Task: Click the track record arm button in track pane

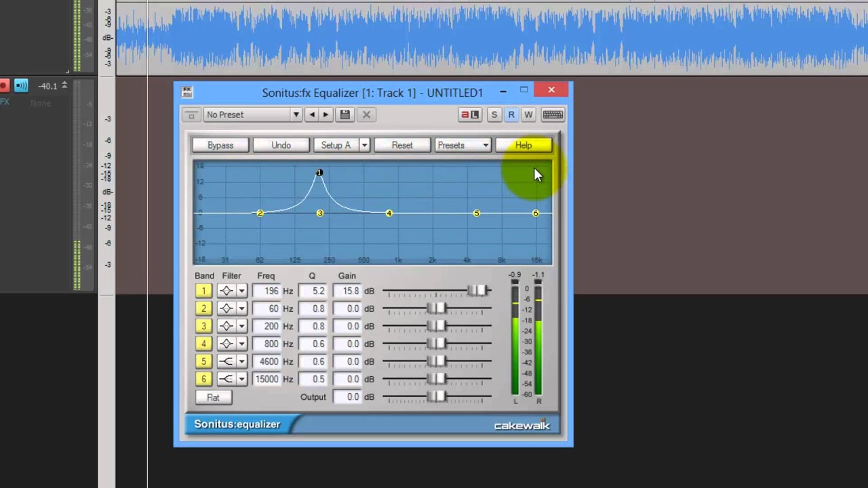Action: point(3,85)
